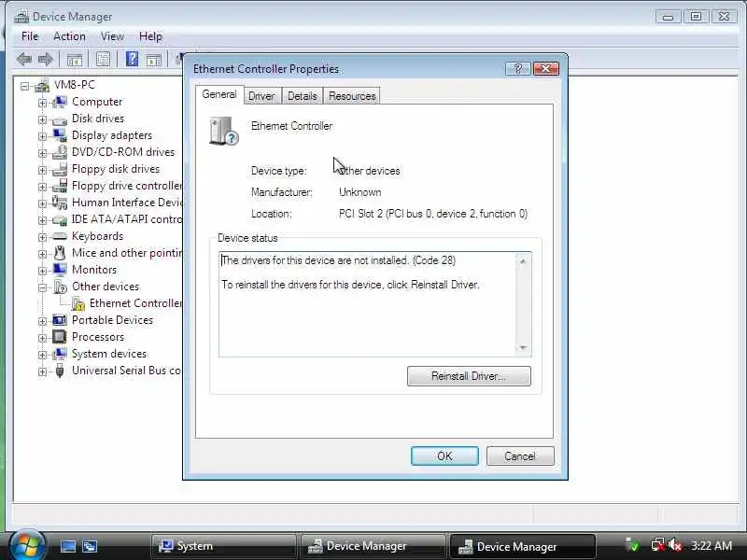The height and width of the screenshot is (560, 747).
Task: Click the Switch Between Windows quick launch icon
Action: (x=90, y=546)
